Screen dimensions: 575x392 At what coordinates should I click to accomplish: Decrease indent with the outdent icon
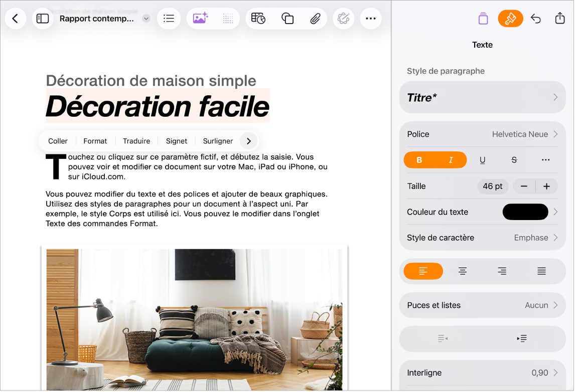443,339
